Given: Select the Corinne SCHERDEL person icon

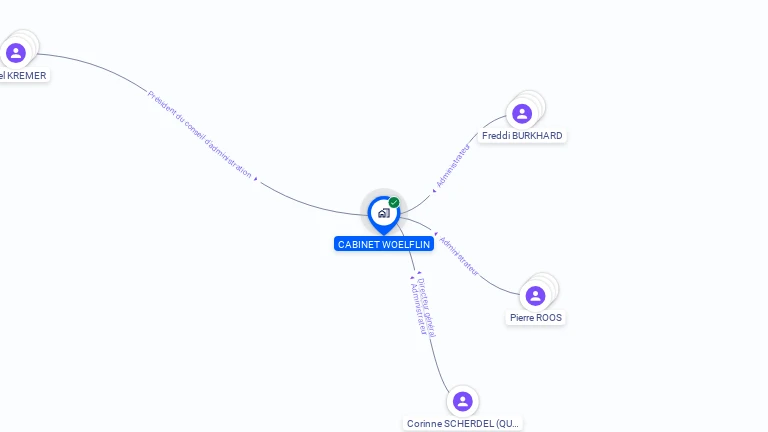Looking at the screenshot, I should point(462,402).
